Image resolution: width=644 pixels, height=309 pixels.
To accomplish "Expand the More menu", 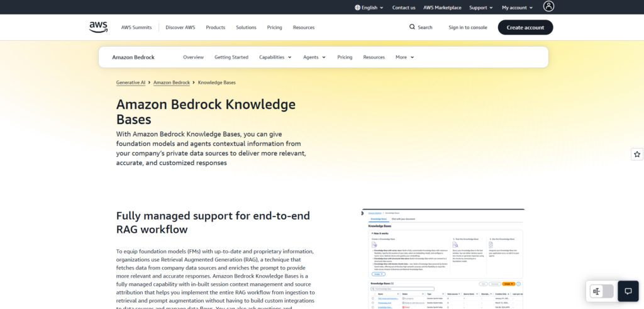I will click(x=404, y=57).
